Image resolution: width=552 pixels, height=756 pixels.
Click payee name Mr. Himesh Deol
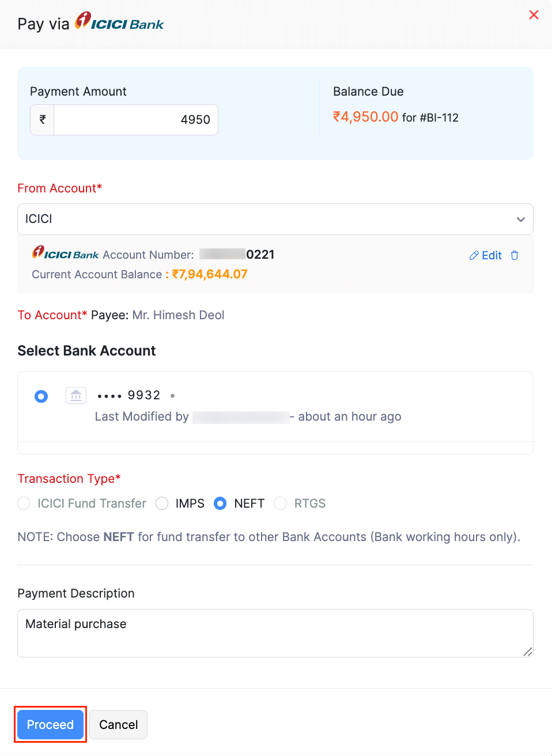click(178, 315)
